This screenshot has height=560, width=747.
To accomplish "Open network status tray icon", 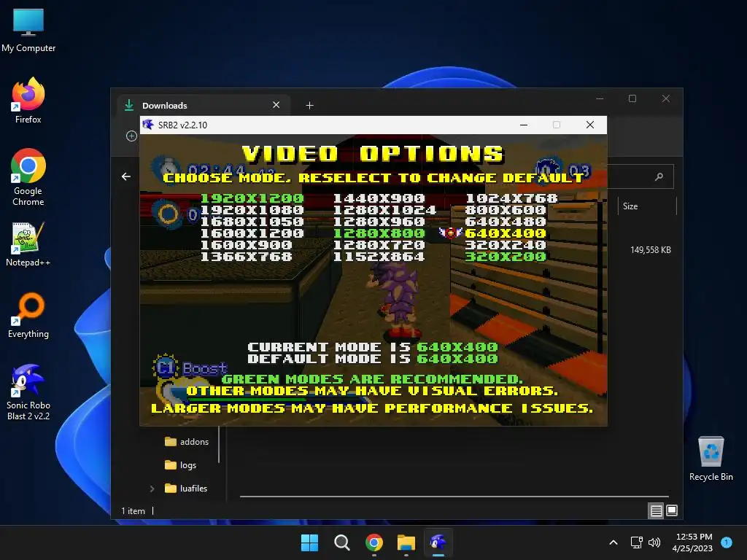I will (636, 542).
